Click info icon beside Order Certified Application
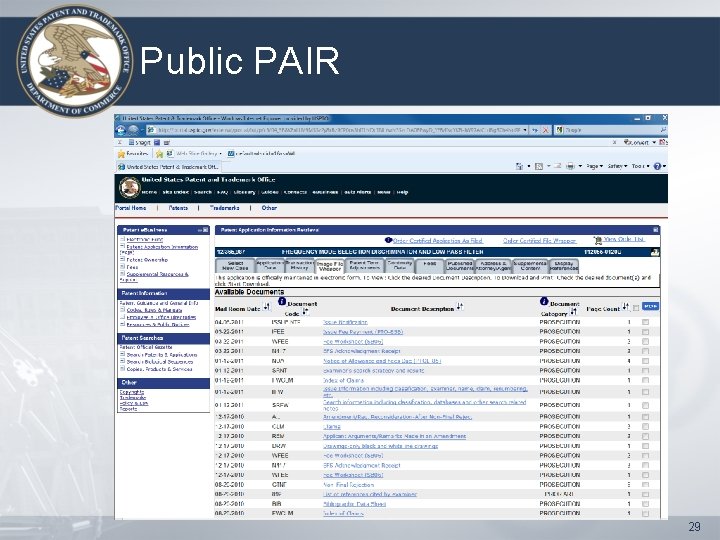 click(388, 240)
